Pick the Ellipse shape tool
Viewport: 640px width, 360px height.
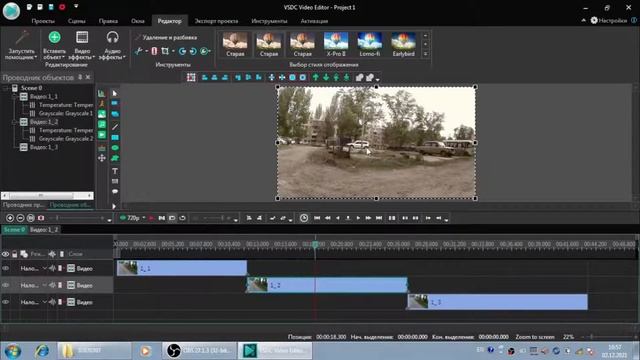coord(115,148)
